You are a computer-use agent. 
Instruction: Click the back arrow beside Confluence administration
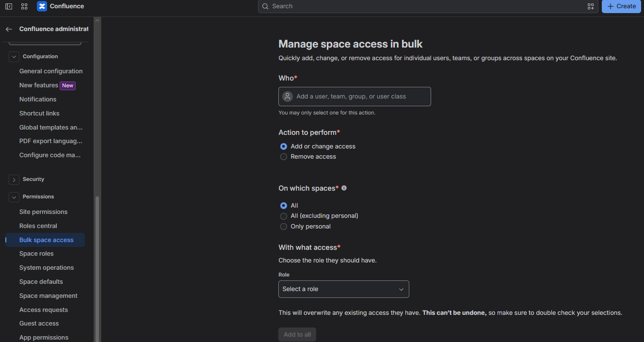click(9, 29)
